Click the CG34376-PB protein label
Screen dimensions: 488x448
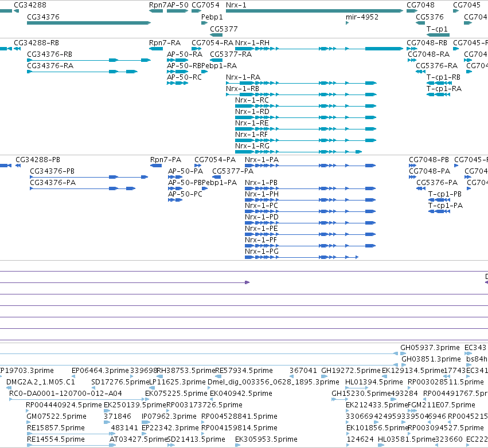pyautogui.click(x=52, y=171)
